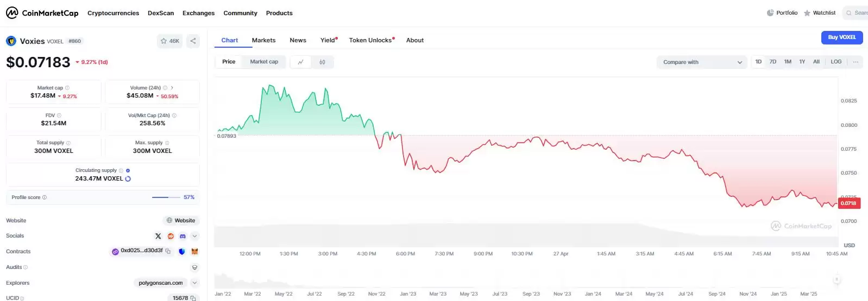Viewport: 868px width, 301px height.
Task: Add Voxies to watchlist with star button
Action: 170,41
